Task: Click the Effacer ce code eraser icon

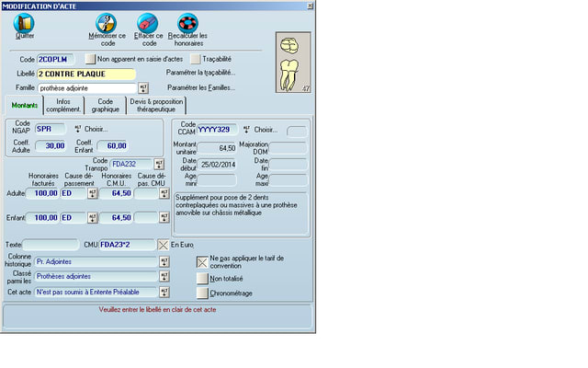Action: coord(147,23)
